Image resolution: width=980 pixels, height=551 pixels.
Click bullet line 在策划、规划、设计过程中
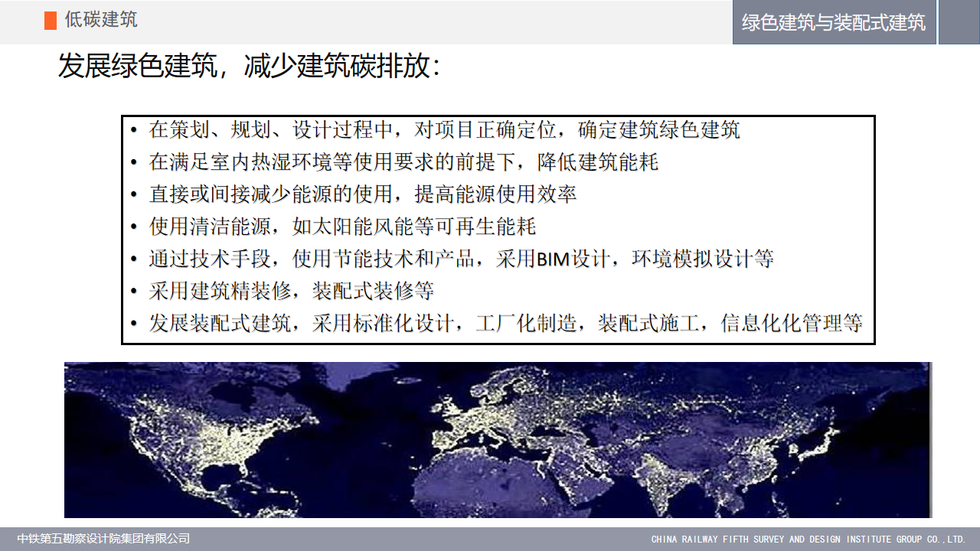(x=445, y=130)
